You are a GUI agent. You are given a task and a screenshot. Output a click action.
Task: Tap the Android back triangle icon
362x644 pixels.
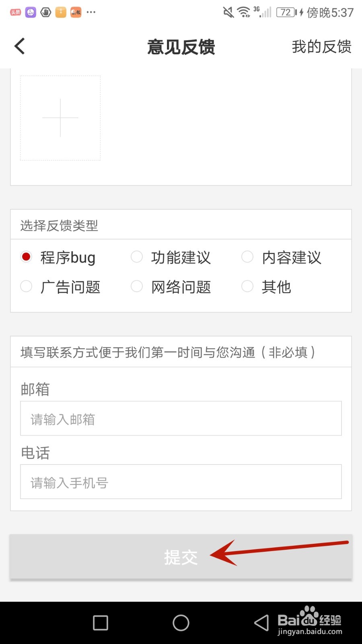[261, 623]
